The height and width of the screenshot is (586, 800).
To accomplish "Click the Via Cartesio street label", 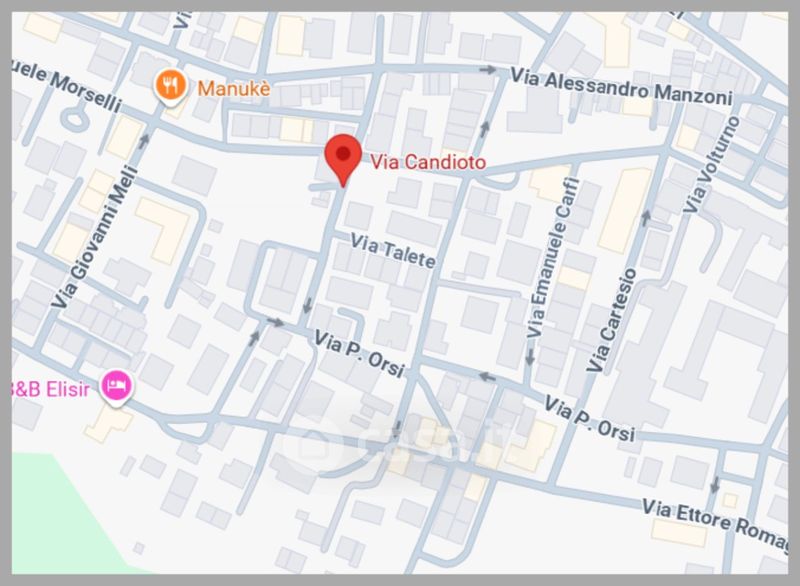I will pos(612,320).
